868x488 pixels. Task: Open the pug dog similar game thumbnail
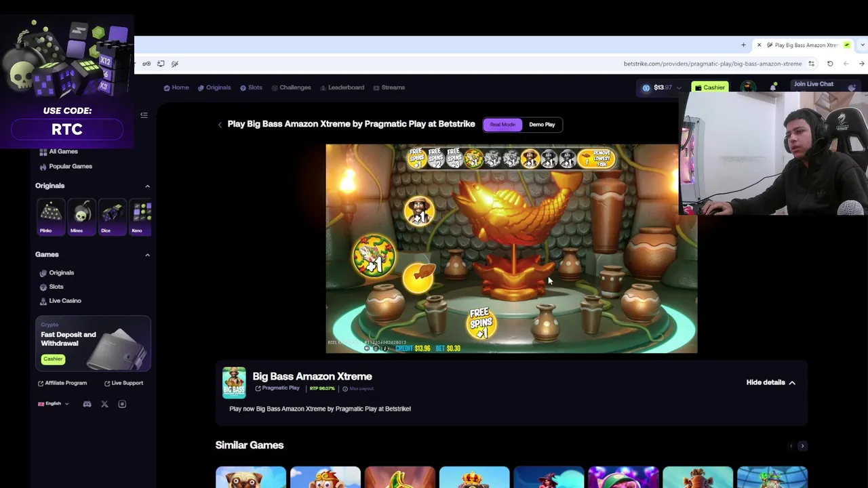251,477
